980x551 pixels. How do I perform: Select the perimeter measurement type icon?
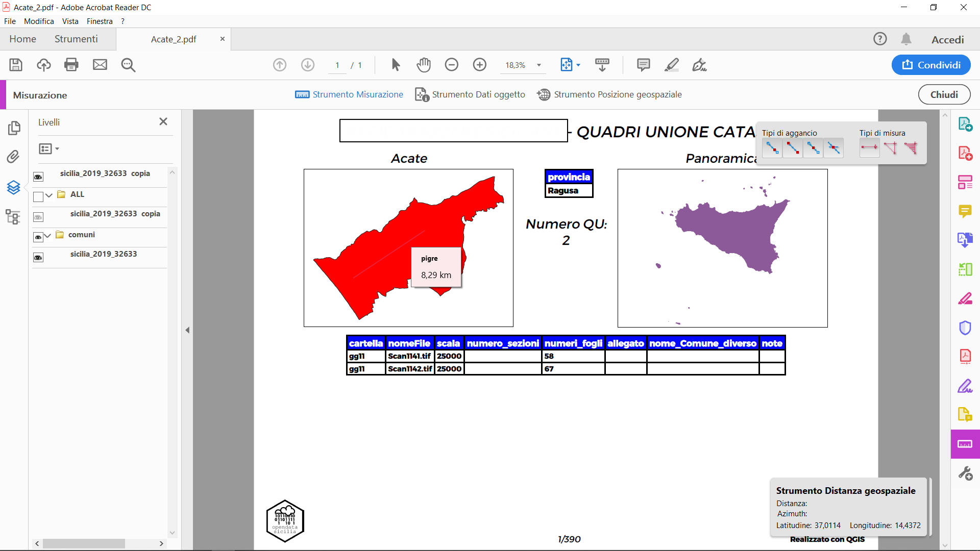tap(891, 148)
